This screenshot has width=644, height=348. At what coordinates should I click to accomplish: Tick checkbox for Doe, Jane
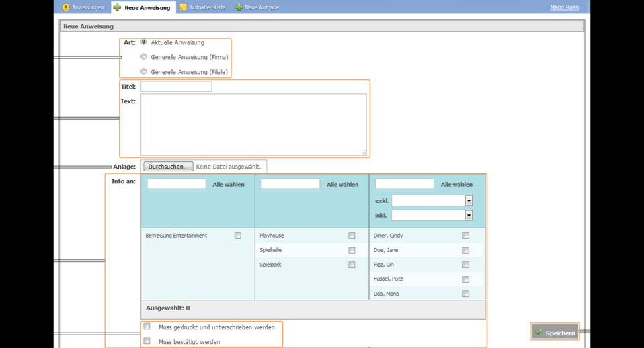point(466,251)
